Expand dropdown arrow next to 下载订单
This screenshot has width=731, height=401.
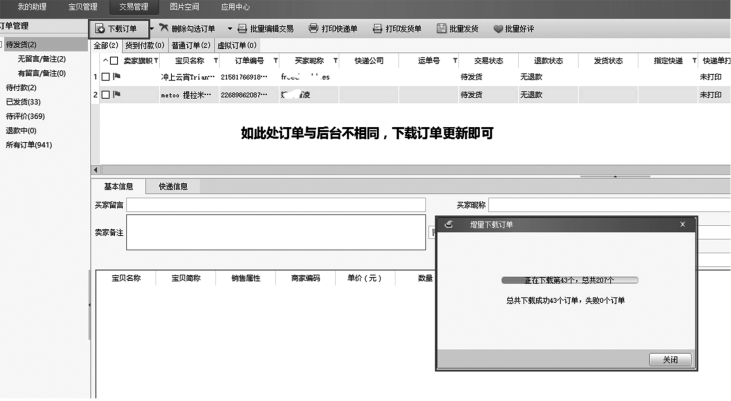pyautogui.click(x=152, y=29)
